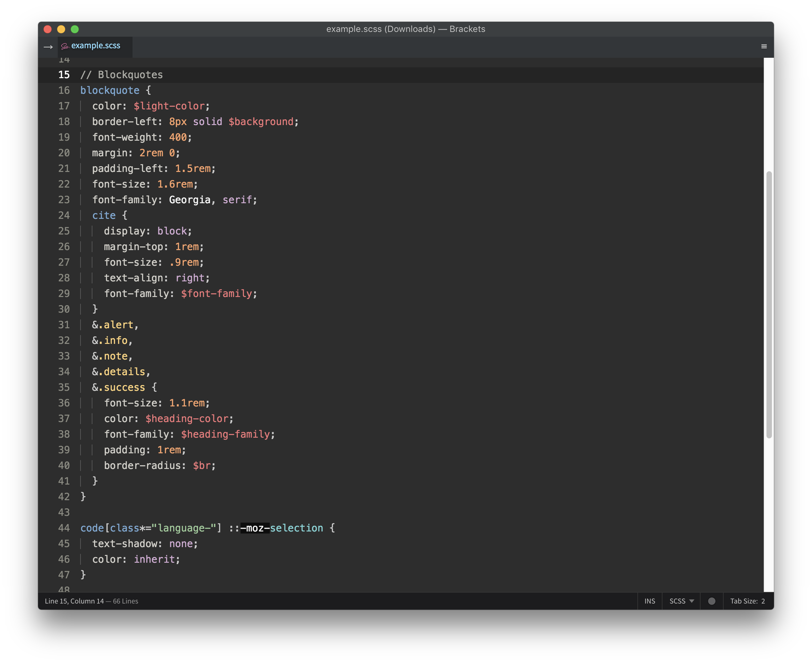Click the vertical scrollbar thumb

[x=769, y=304]
